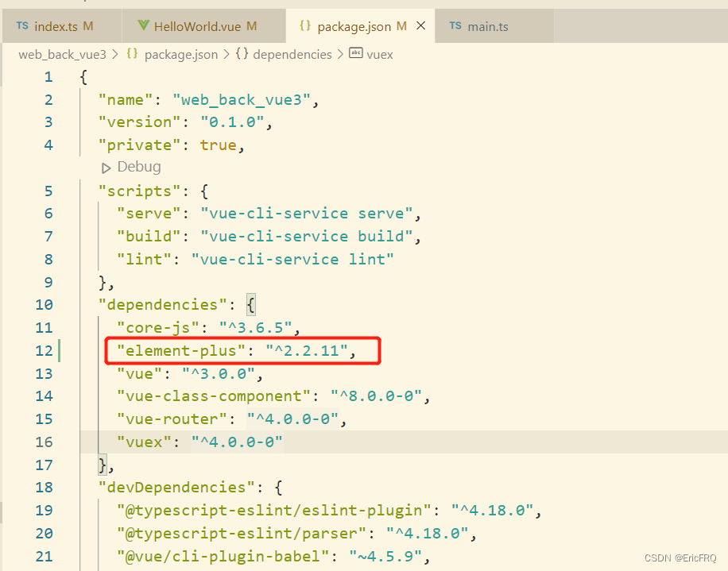Click the true value on the private line
Screen dimensions: 728x571
[218, 145]
